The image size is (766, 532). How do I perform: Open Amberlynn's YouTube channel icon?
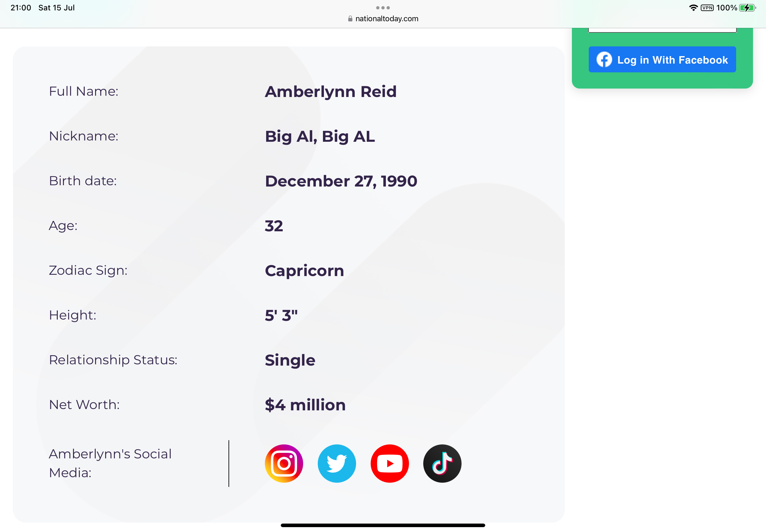(x=389, y=463)
